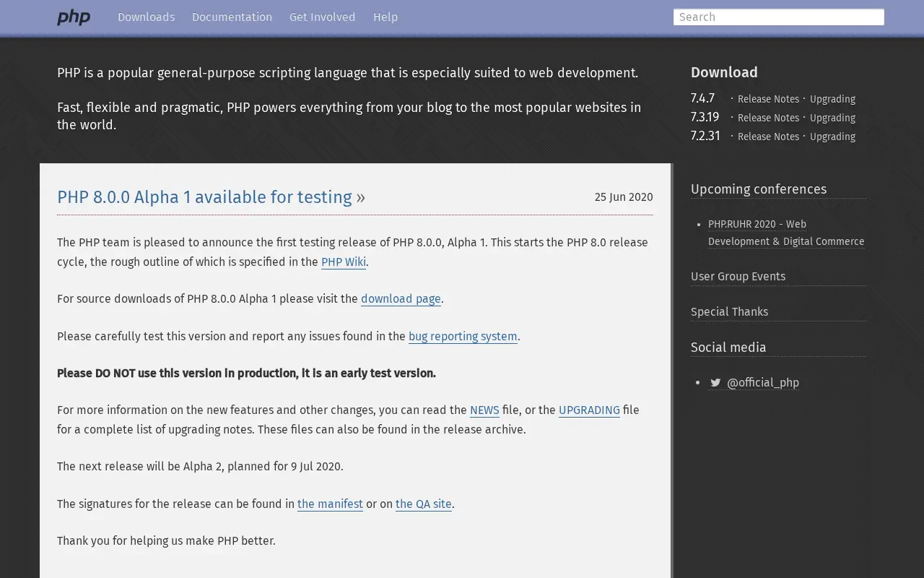Click the php logo in header
The height and width of the screenshot is (578, 924).
coord(74,17)
